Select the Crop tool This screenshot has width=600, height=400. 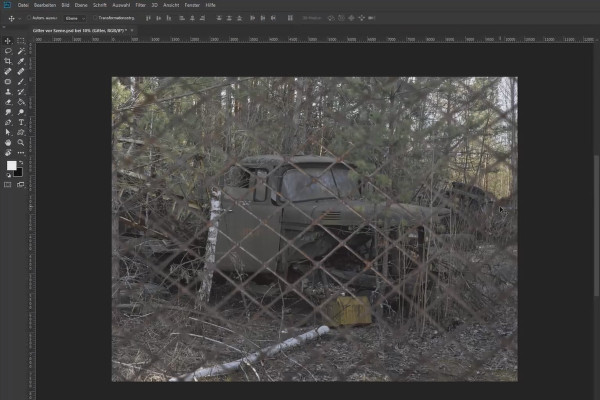(8, 61)
